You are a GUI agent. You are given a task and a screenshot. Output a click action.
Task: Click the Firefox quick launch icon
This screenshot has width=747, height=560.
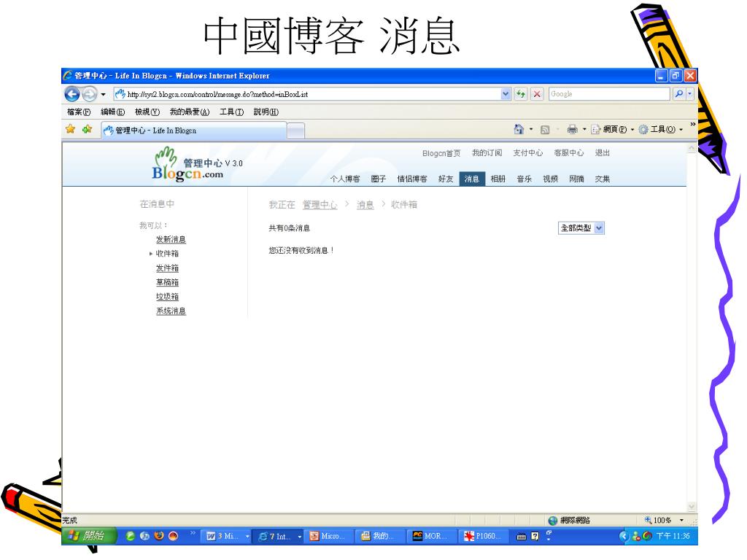(159, 536)
